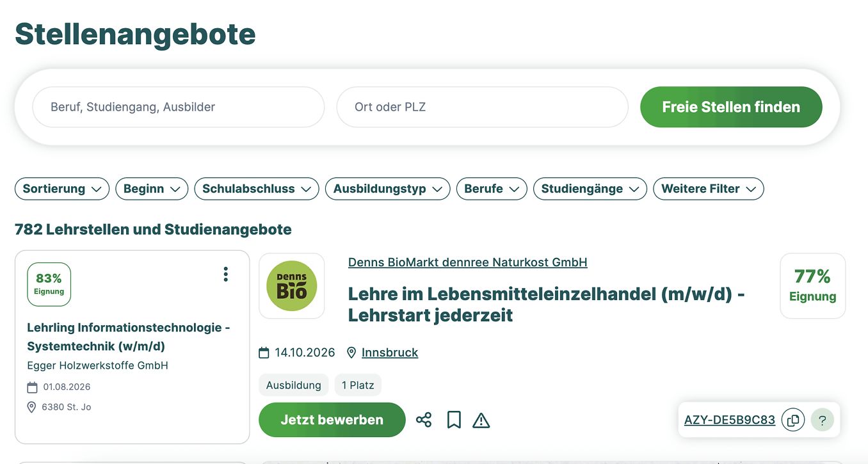
Task: Report listing via warning triangle icon
Action: click(481, 420)
